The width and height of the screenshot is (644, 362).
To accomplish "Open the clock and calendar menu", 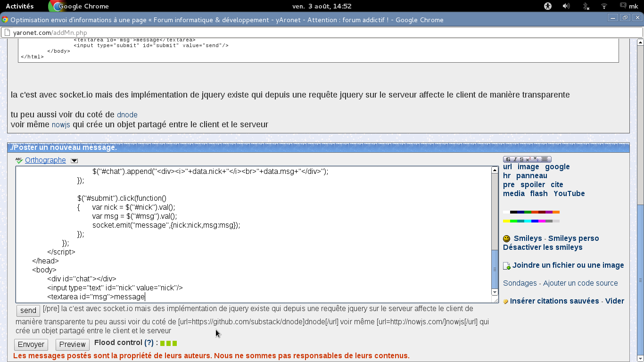I will click(x=322, y=6).
